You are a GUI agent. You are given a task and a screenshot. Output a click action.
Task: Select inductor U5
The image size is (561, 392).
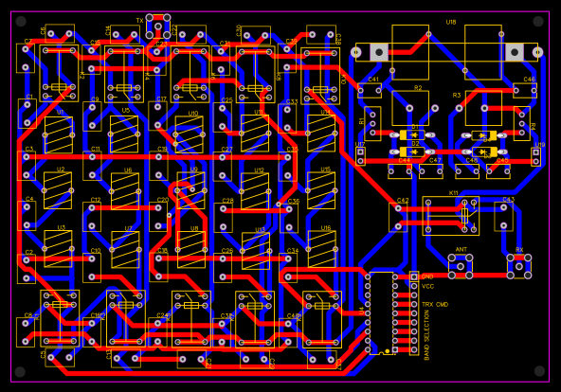[x=124, y=134]
